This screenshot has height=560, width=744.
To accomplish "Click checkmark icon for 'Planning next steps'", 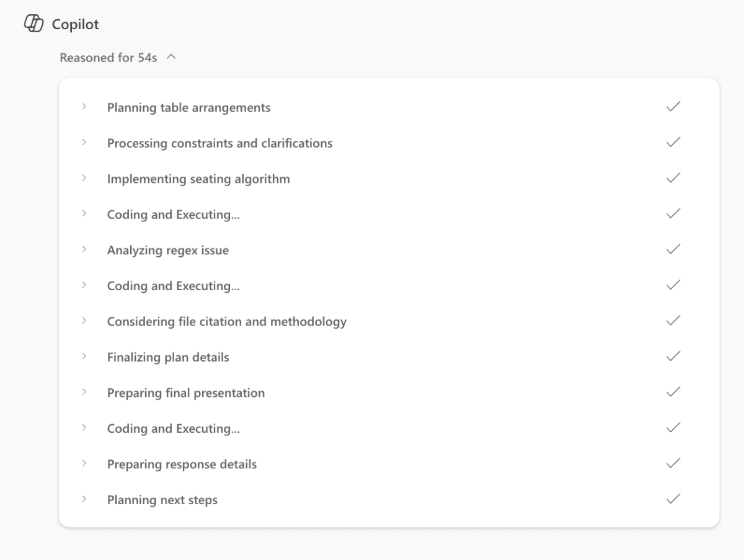I will (x=673, y=499).
